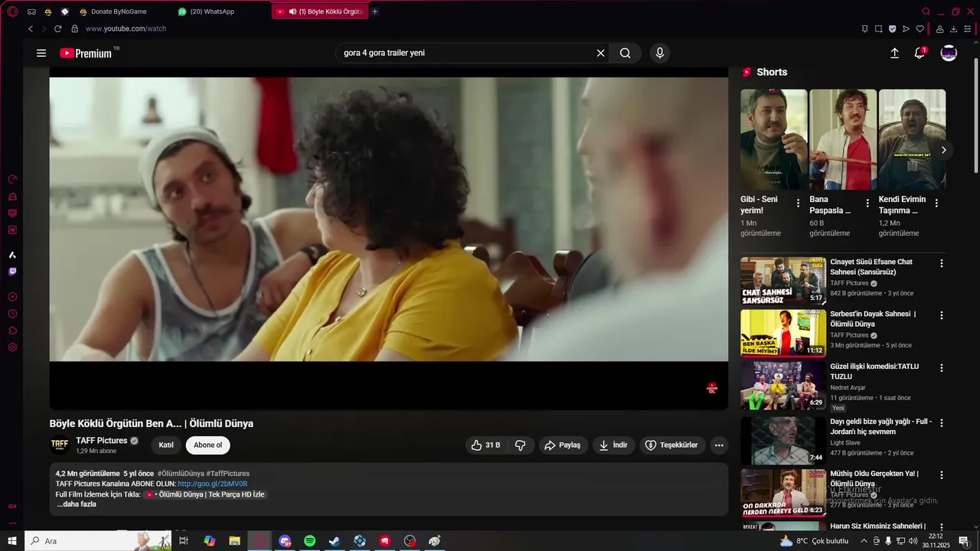The image size is (980, 551).
Task: Click the in-video subscribe watermark
Action: click(x=712, y=388)
